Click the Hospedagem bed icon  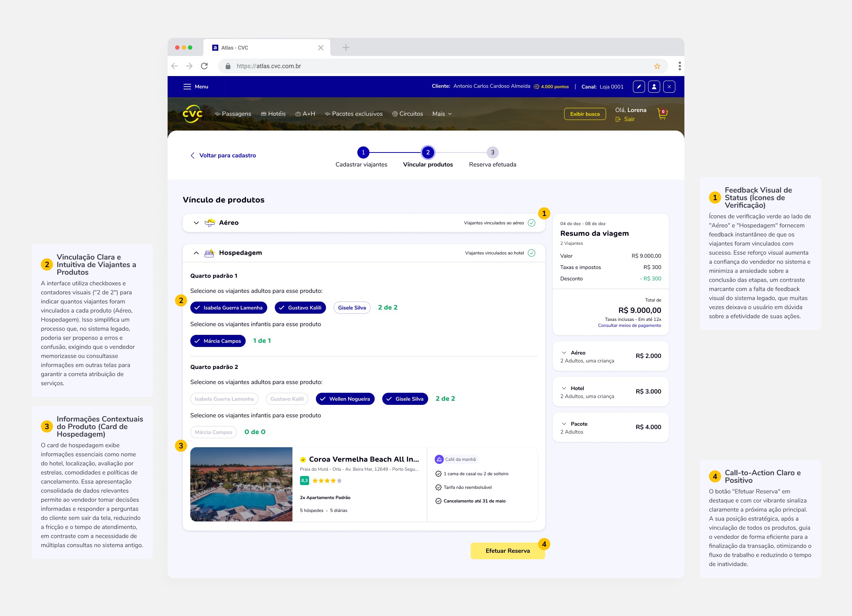210,253
